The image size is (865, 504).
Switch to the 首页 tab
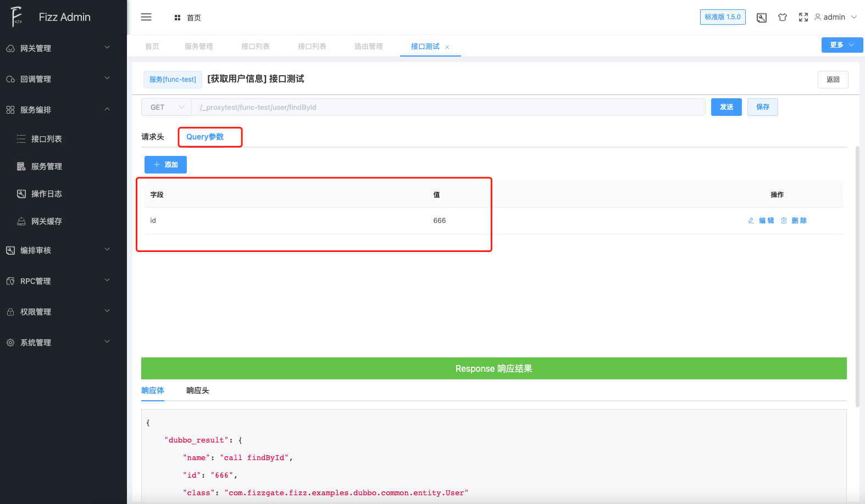click(x=152, y=47)
